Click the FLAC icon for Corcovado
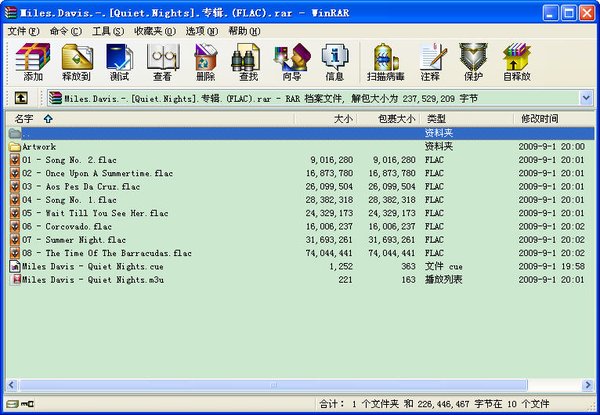The image size is (600, 415). 15,226
